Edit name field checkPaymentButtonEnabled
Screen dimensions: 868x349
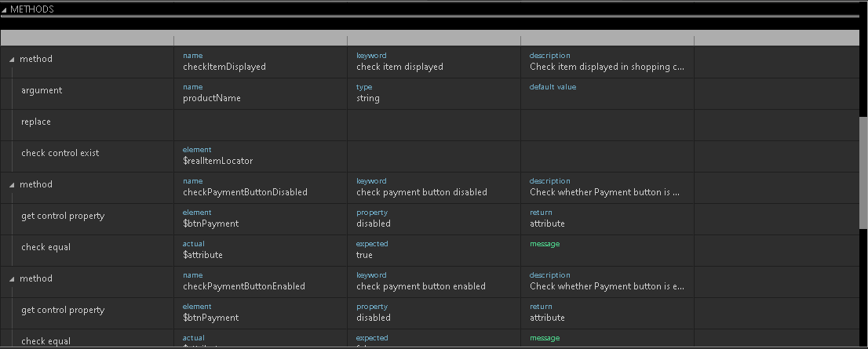click(244, 286)
